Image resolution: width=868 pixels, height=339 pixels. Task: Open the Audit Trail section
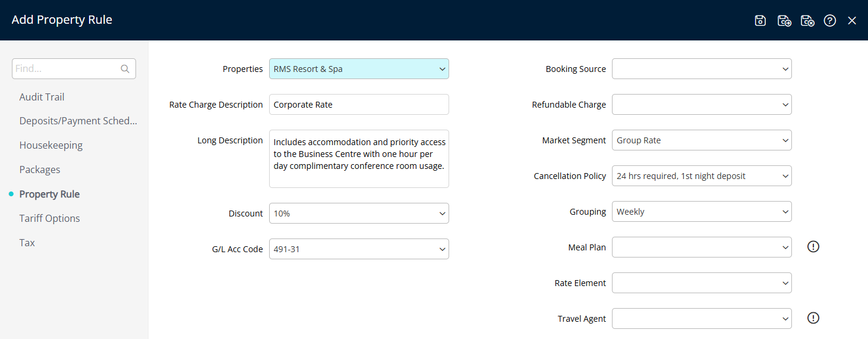click(42, 97)
